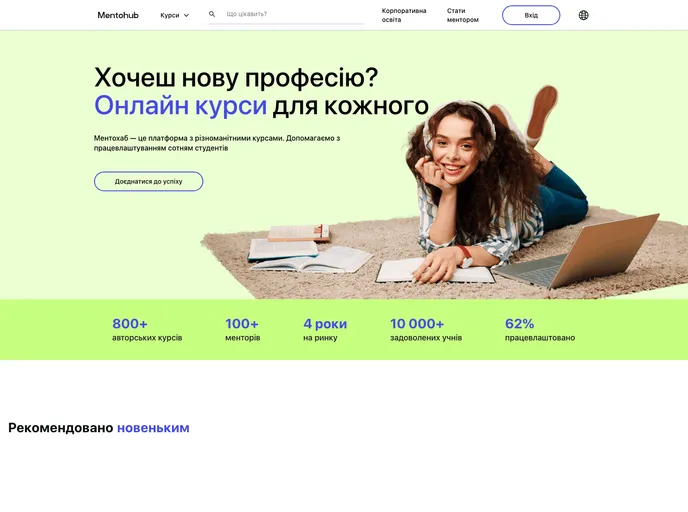Image resolution: width=688 pixels, height=512 pixels.
Task: Expand the Курси dropdown chevron
Action: click(x=186, y=15)
